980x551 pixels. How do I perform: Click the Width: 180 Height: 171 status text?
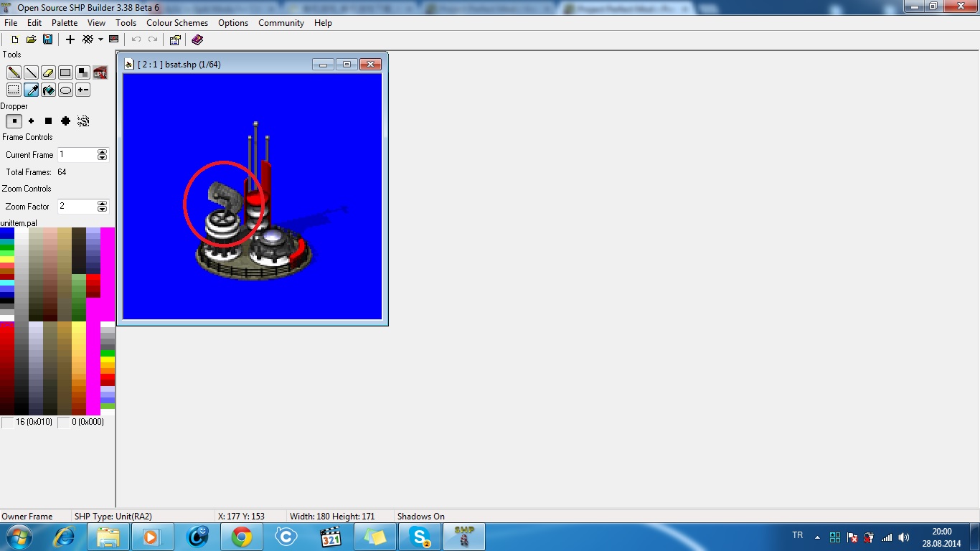(332, 517)
